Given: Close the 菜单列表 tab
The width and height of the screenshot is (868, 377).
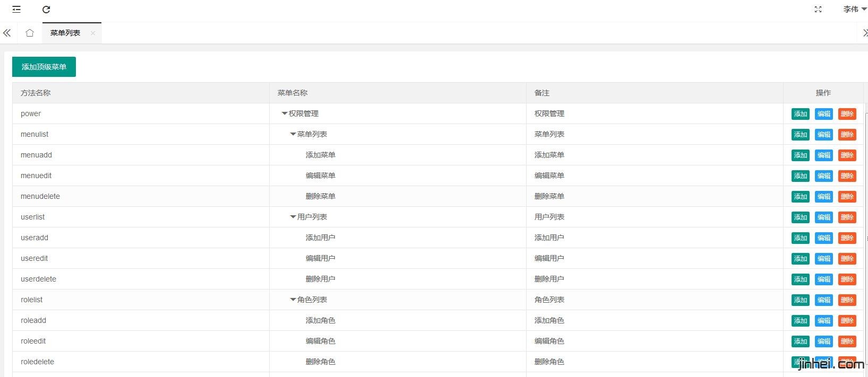Looking at the screenshot, I should (x=93, y=33).
